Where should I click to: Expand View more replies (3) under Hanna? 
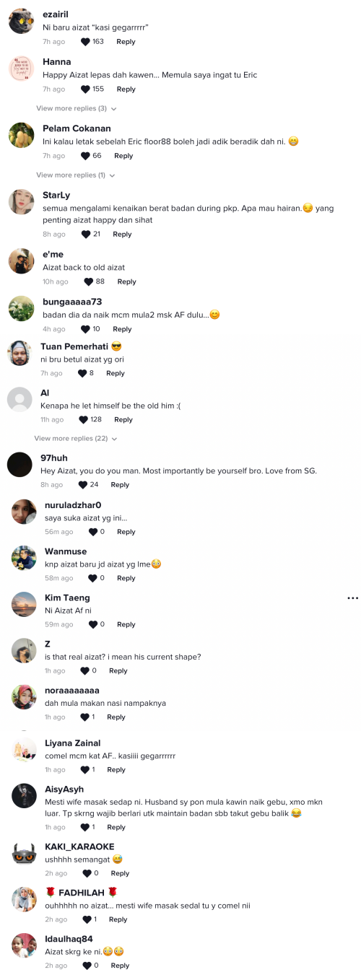(x=77, y=108)
